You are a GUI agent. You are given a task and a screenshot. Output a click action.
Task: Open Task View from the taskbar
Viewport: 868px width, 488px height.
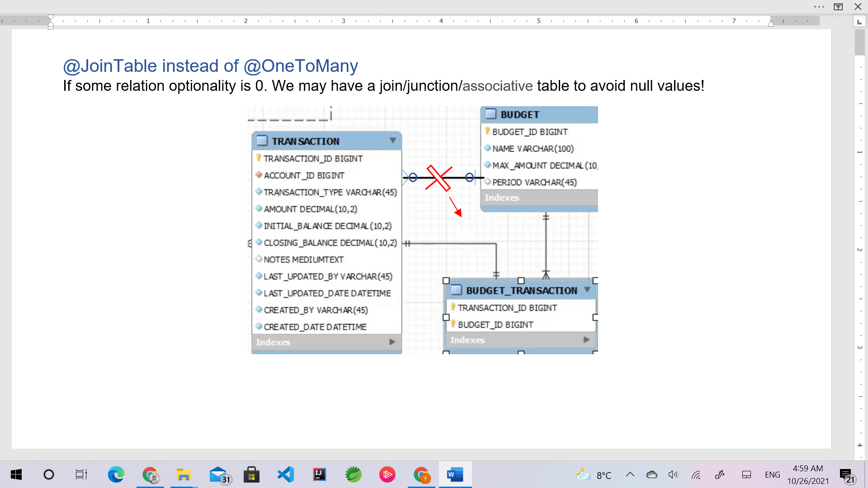81,474
